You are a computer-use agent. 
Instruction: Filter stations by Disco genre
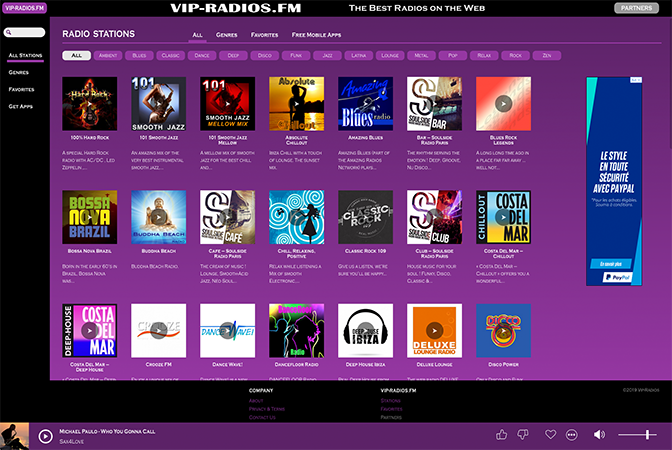[x=264, y=55]
